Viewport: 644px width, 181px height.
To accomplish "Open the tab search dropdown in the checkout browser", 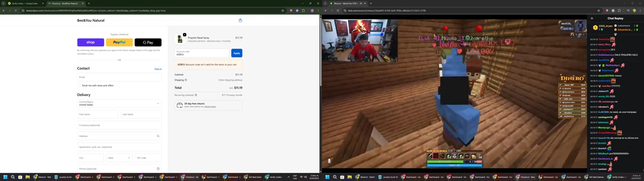I will [x=3, y=3].
